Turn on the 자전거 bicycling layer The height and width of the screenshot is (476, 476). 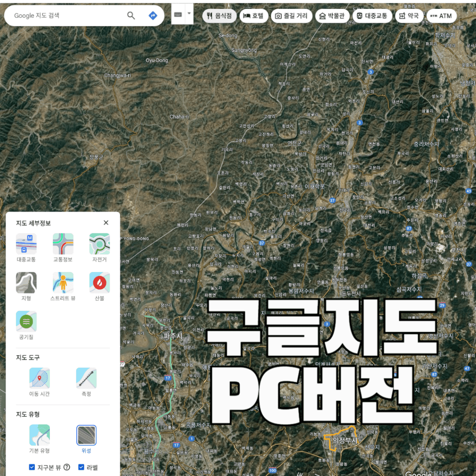coord(99,244)
